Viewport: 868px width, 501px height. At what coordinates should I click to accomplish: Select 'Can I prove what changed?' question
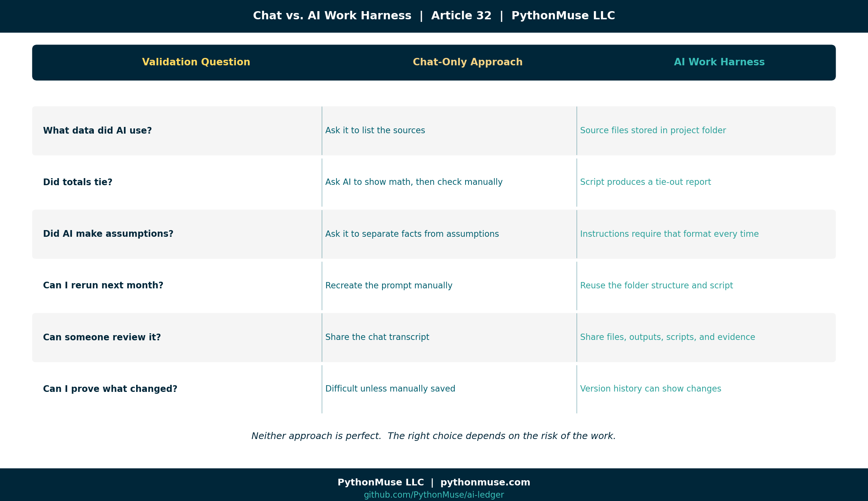pyautogui.click(x=110, y=389)
